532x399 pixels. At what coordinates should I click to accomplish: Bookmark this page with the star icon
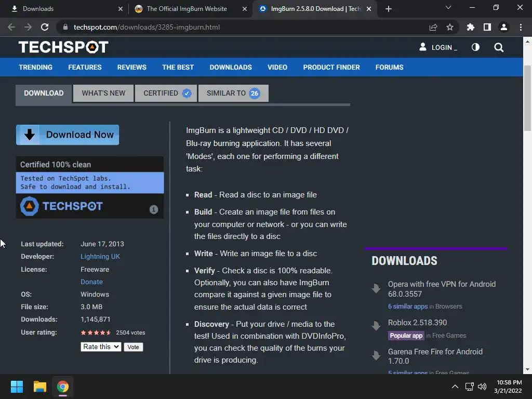[x=450, y=27]
